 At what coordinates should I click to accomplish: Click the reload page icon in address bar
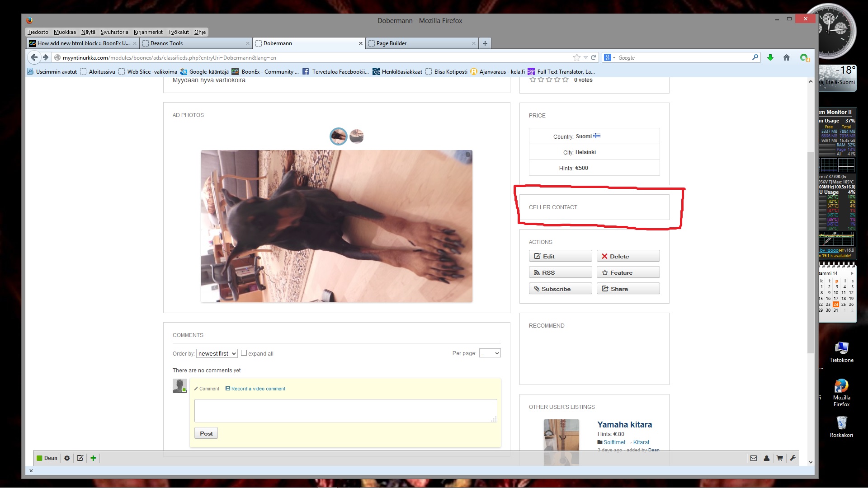593,57
